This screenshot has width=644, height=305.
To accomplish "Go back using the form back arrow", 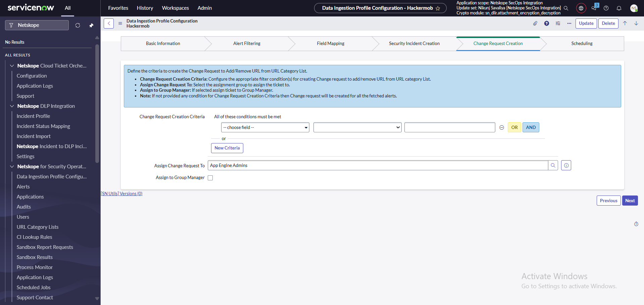I will pyautogui.click(x=109, y=24).
